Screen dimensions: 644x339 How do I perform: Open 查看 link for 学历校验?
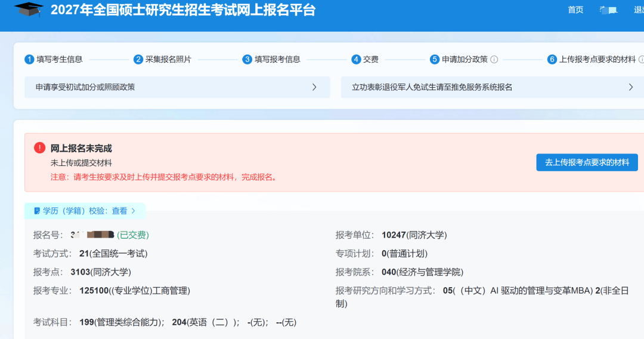[119, 211]
